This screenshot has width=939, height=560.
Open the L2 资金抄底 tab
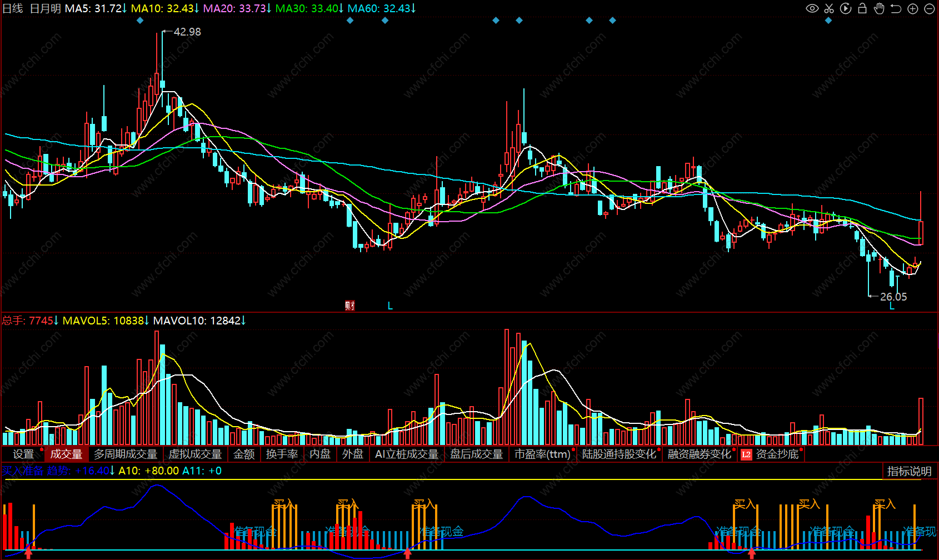point(771,454)
